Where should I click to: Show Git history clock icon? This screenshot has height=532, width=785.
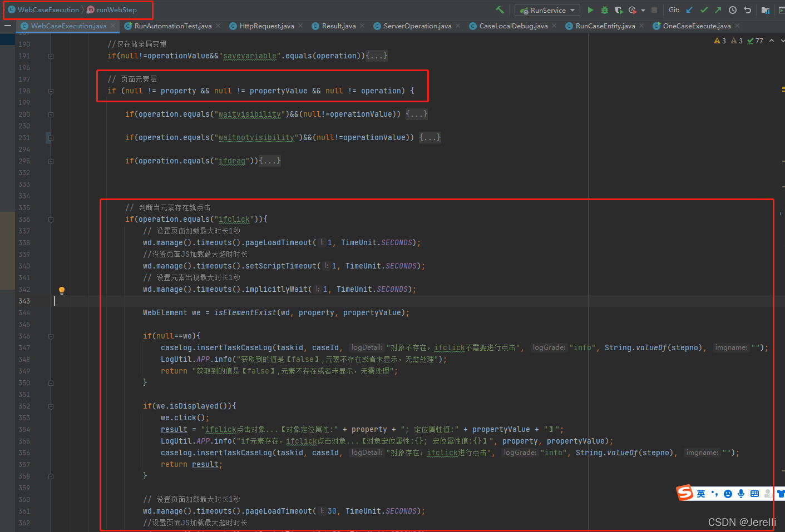point(733,10)
